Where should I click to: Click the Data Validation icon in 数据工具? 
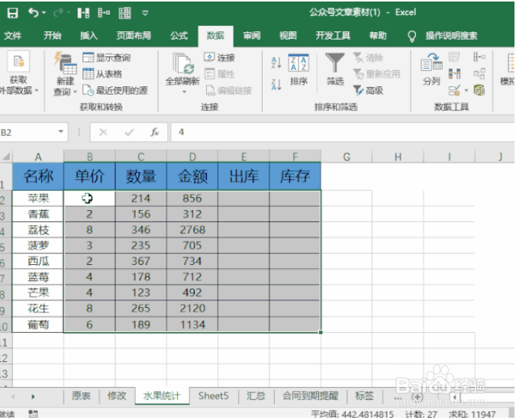(454, 90)
